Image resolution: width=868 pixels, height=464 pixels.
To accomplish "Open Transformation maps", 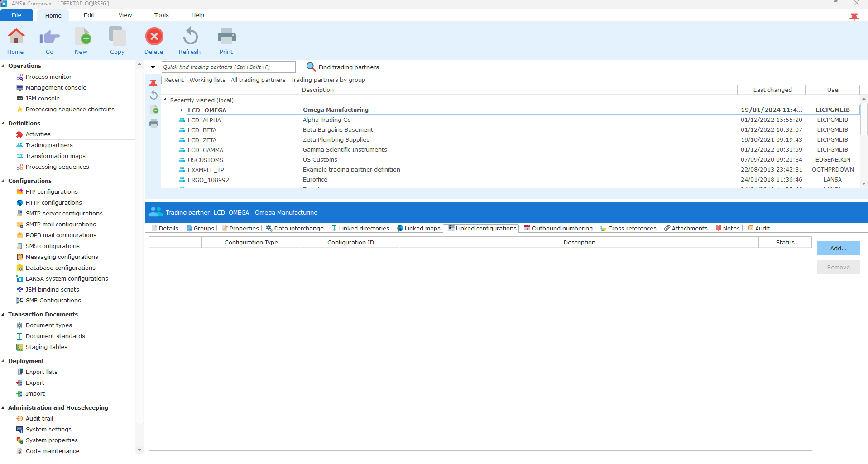I will [55, 156].
